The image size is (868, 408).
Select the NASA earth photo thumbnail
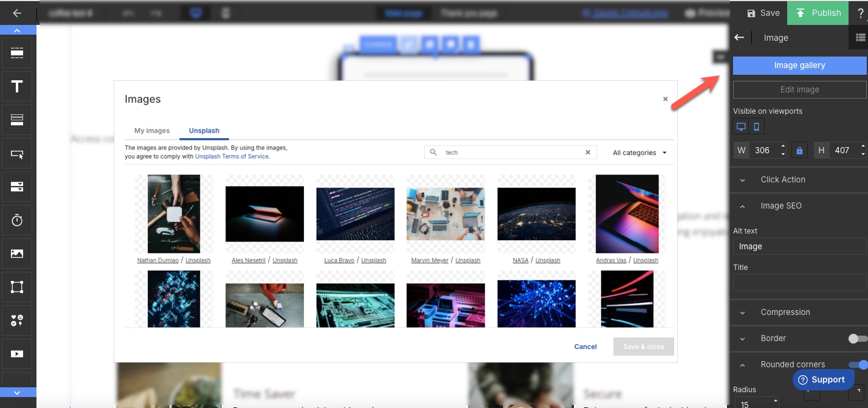click(x=536, y=213)
